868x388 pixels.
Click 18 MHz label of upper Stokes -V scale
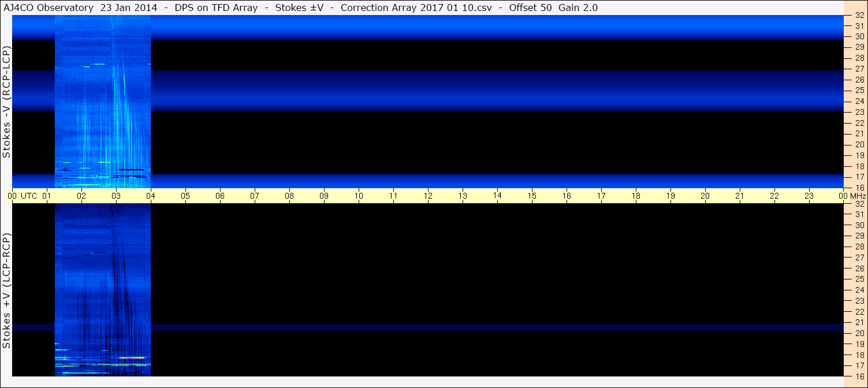(859, 166)
